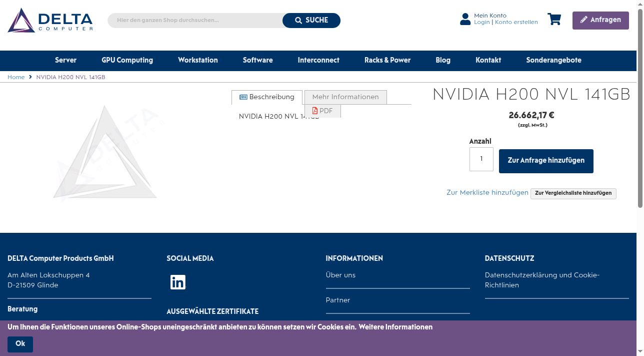Open the Software menu
This screenshot has height=356, width=644.
coord(257,61)
